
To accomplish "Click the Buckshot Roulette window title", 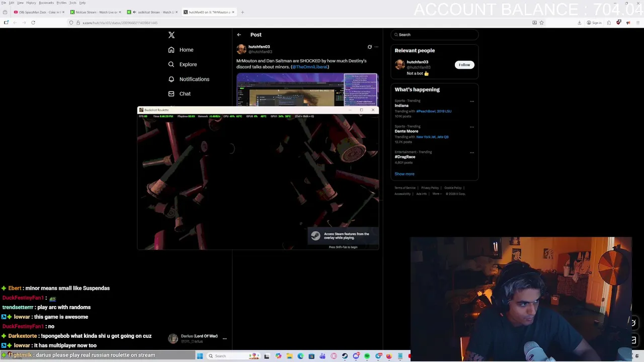I will tap(156, 110).
